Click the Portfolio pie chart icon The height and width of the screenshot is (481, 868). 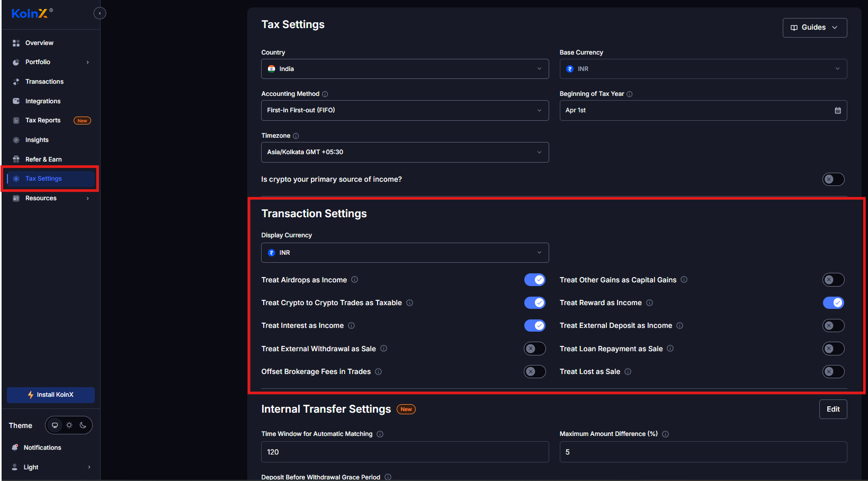[16, 62]
